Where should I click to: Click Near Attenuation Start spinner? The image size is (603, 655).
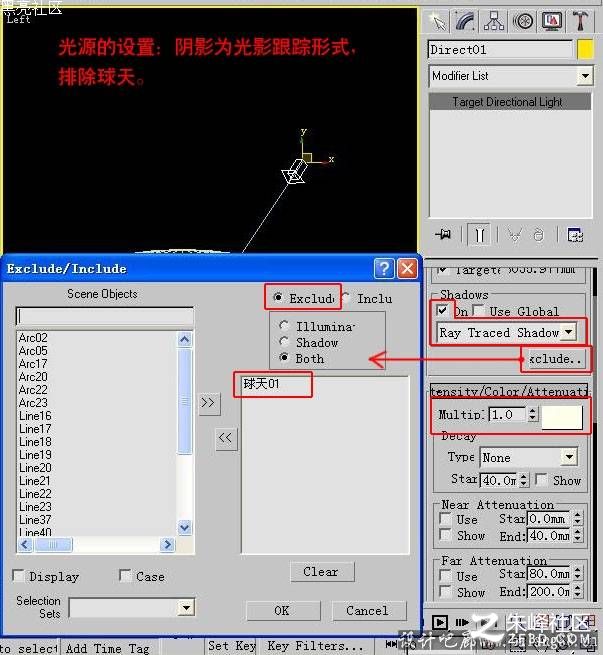[577, 518]
